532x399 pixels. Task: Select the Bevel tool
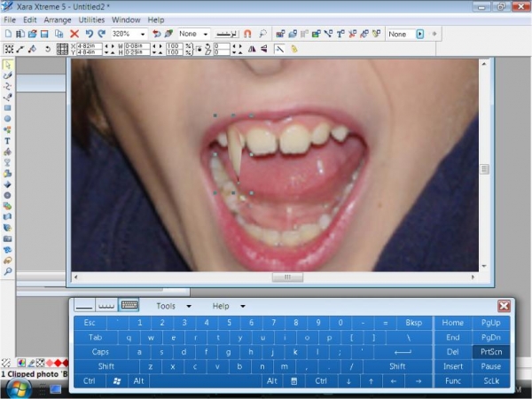point(7,184)
